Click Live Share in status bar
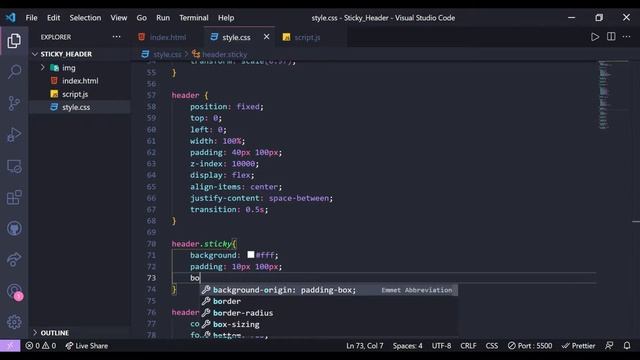The height and width of the screenshot is (360, 640). point(87,346)
